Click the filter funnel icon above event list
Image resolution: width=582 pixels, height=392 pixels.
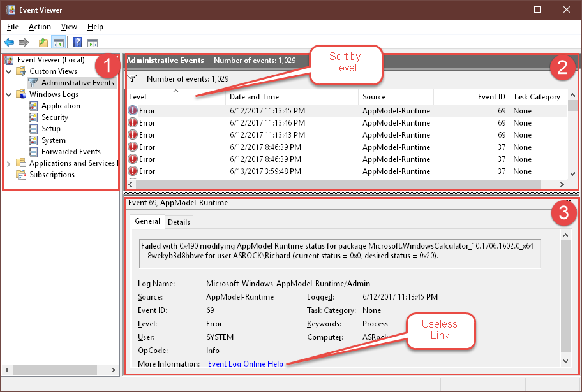pos(132,79)
